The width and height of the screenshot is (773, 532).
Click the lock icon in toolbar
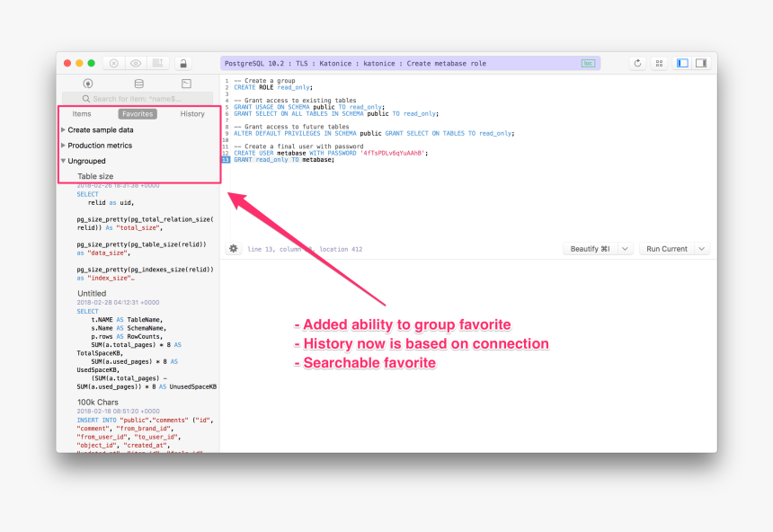tap(183, 64)
